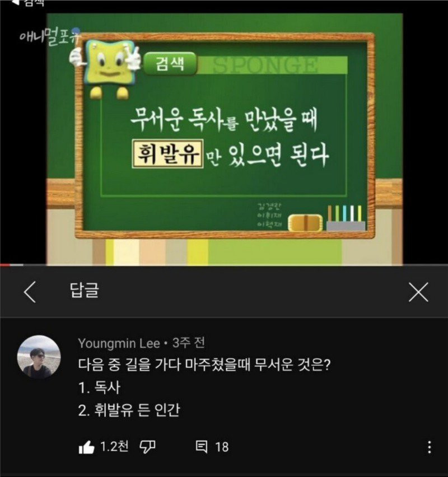Dislike the comment with thumbs-down icon

click(x=147, y=447)
